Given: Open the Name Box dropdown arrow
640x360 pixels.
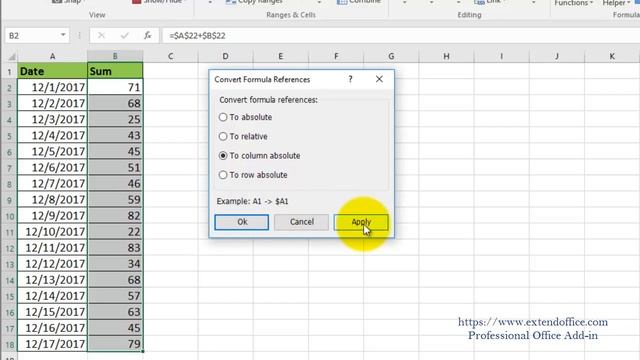Looking at the screenshot, I should coord(63,36).
